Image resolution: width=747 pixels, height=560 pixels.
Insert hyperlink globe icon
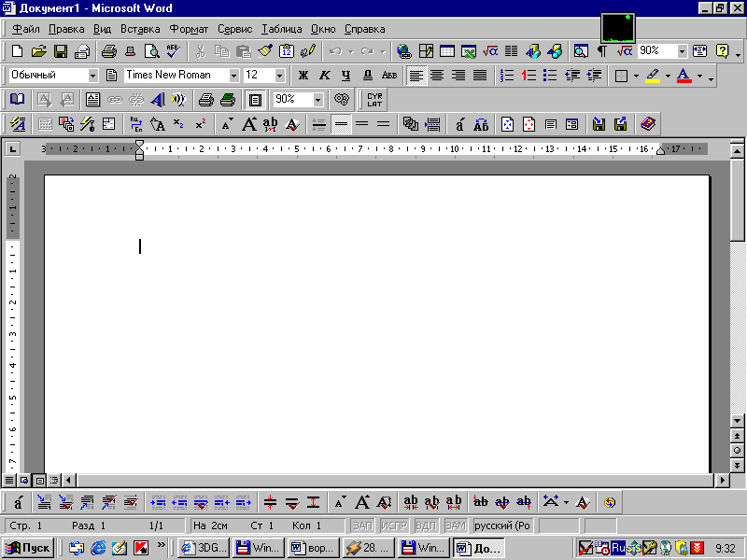pos(404,51)
